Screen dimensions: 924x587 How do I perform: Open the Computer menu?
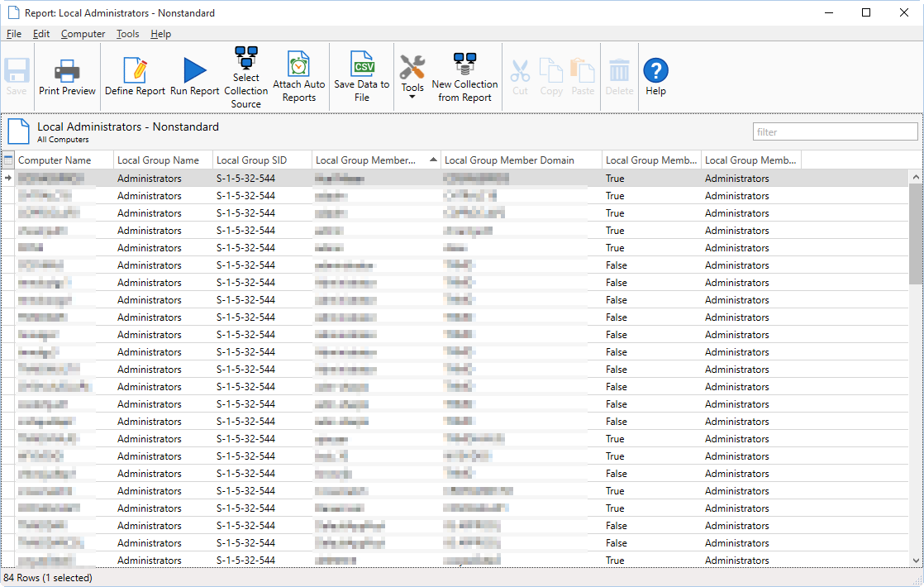83,34
